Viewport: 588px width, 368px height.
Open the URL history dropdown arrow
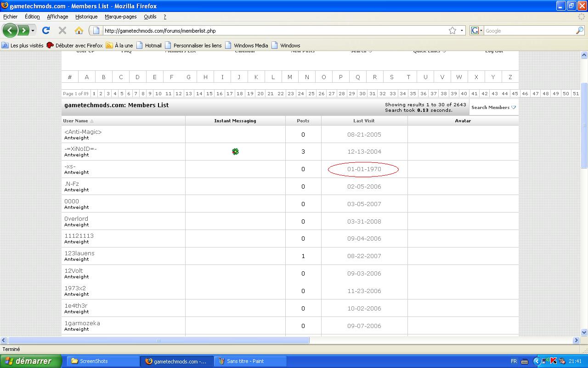(x=462, y=31)
